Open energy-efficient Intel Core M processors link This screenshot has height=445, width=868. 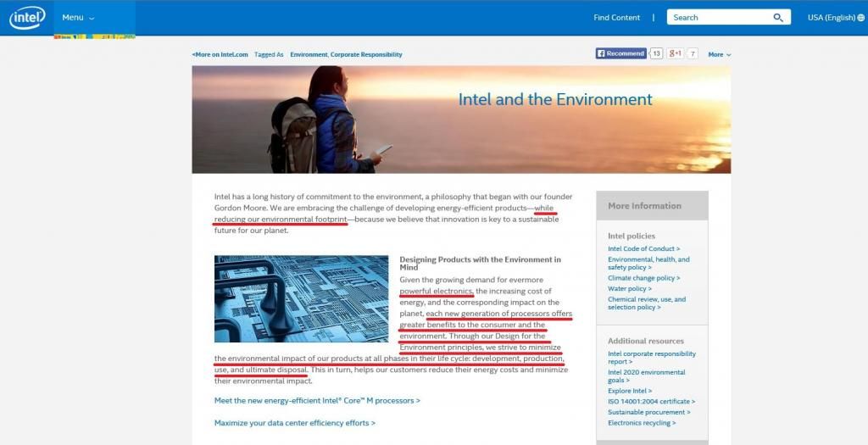pyautogui.click(x=317, y=401)
